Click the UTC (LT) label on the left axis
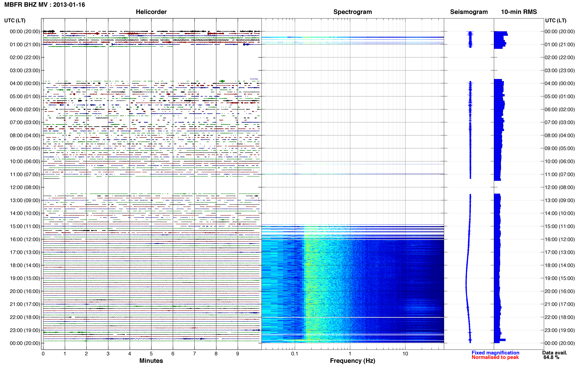588x368 pixels. pos(15,20)
